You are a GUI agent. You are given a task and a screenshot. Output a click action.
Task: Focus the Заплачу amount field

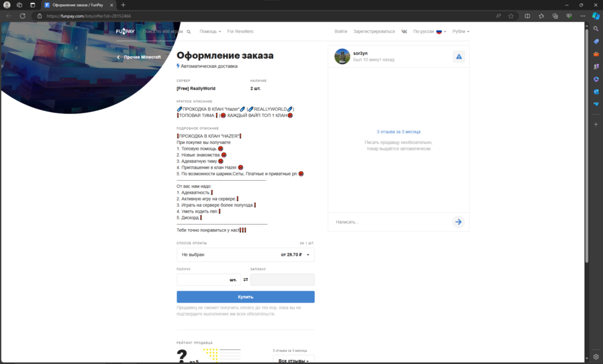click(x=282, y=280)
